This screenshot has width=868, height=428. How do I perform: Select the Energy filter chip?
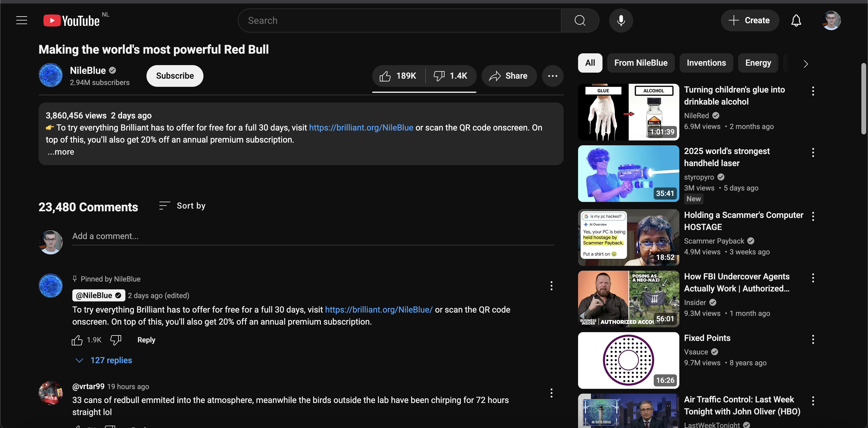[758, 63]
